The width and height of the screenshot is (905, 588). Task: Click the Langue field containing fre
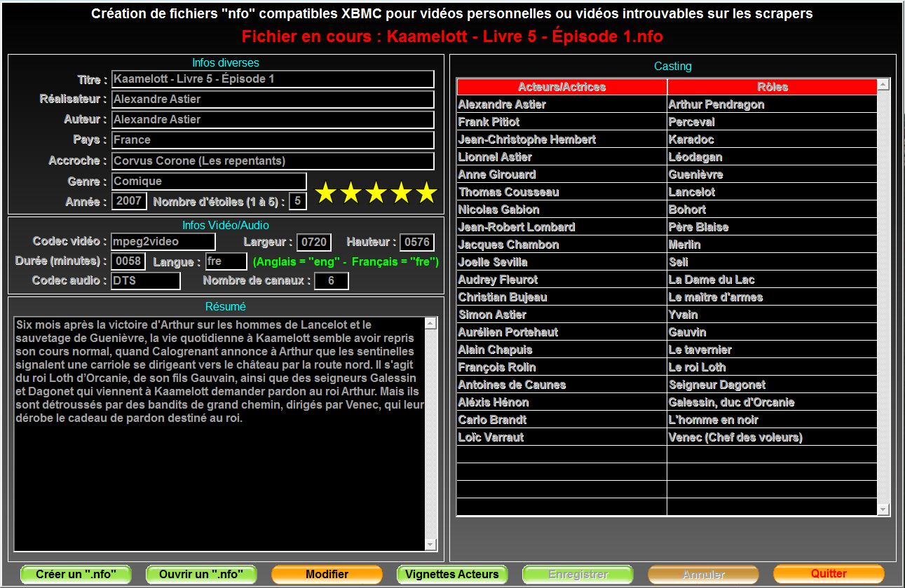pos(226,261)
